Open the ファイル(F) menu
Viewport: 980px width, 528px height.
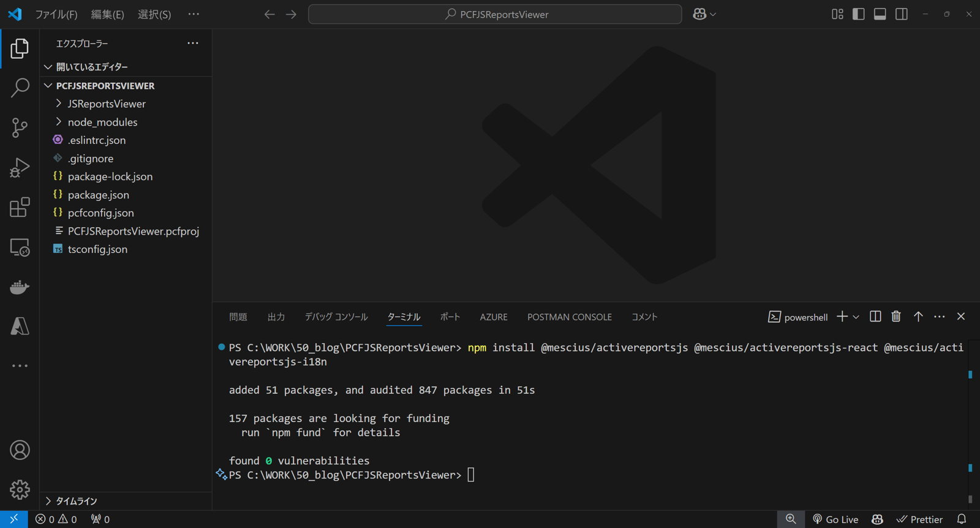(x=56, y=14)
